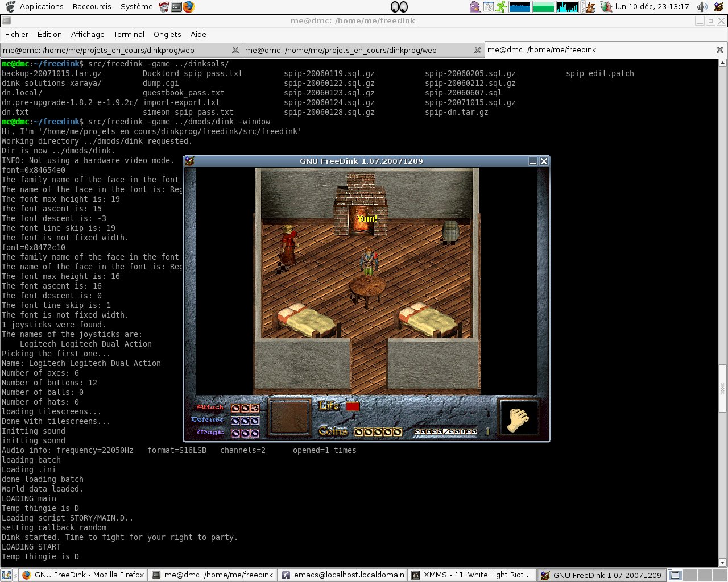
Task: Click the googly eyes applet
Action: [x=399, y=7]
